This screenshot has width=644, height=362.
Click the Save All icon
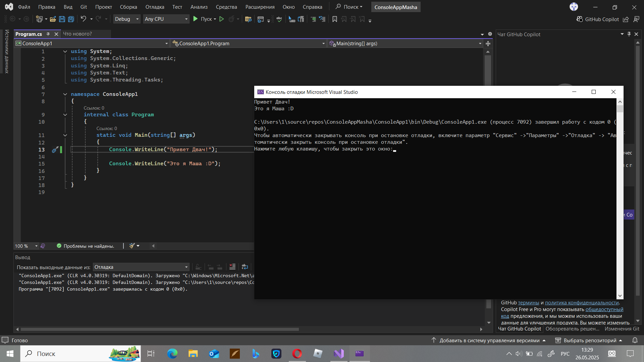point(71,19)
